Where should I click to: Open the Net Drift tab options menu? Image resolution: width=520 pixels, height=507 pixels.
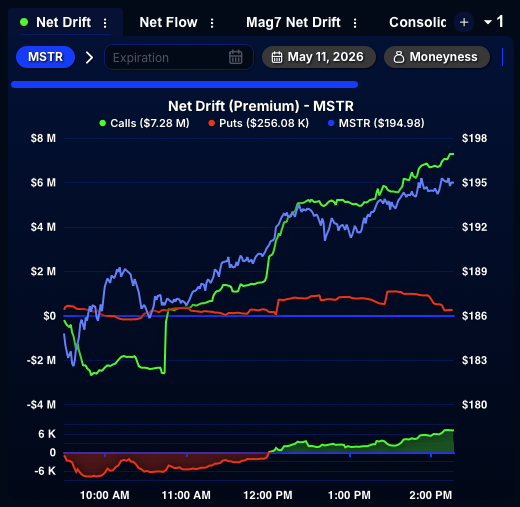[105, 23]
